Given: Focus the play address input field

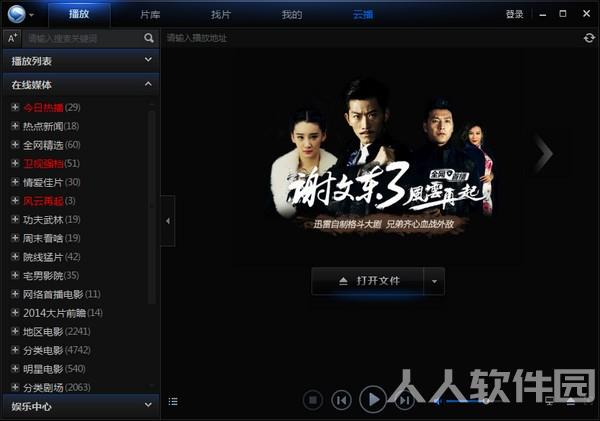Looking at the screenshot, I should pos(371,38).
